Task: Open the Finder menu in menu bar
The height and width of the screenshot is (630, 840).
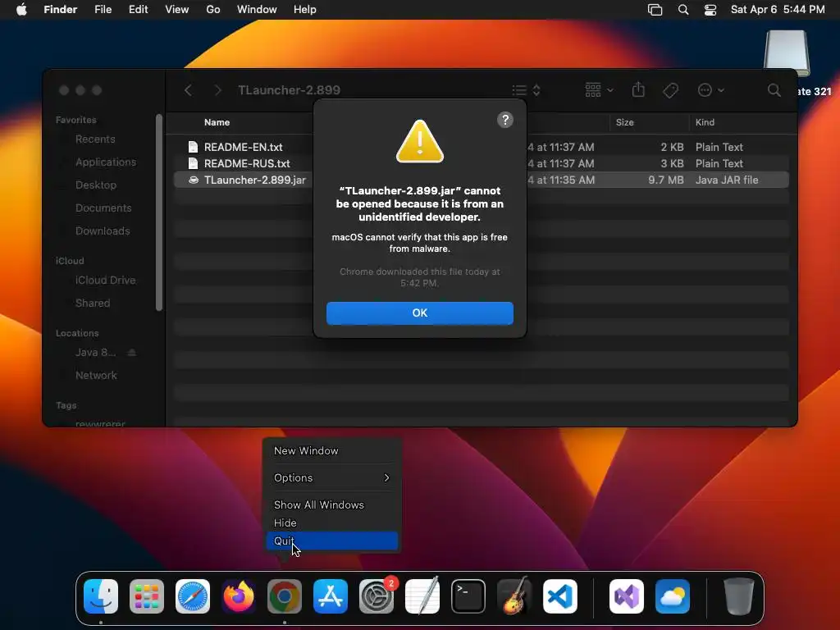Action: click(61, 10)
